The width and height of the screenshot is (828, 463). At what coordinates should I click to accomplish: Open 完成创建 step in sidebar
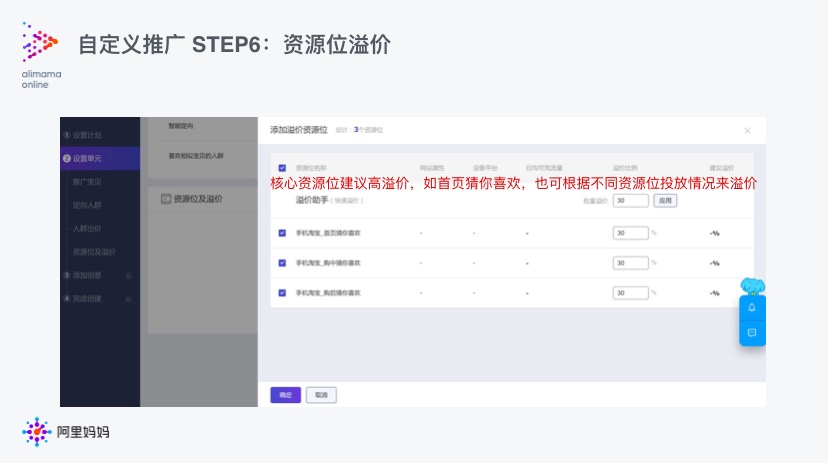click(x=87, y=299)
